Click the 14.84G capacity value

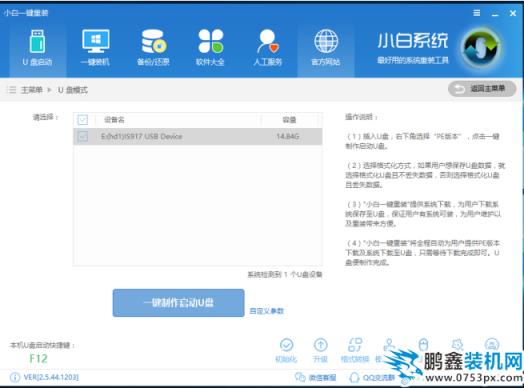click(287, 136)
